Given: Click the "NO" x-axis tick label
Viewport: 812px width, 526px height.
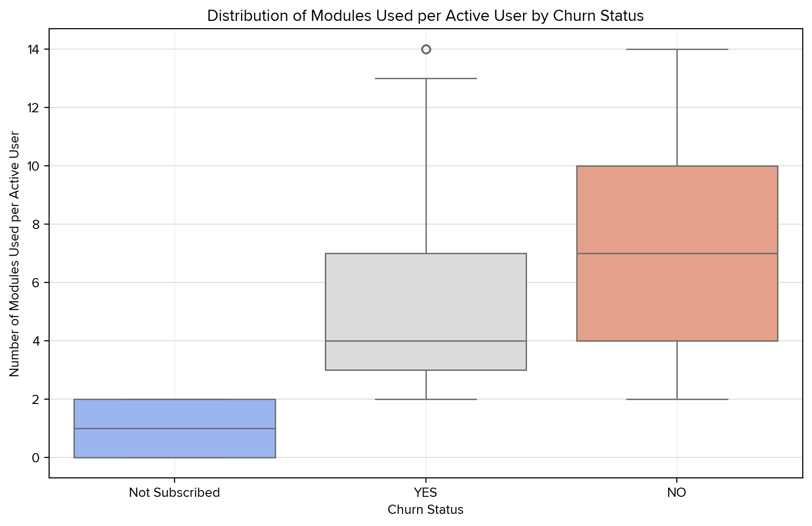Looking at the screenshot, I should coord(676,492).
